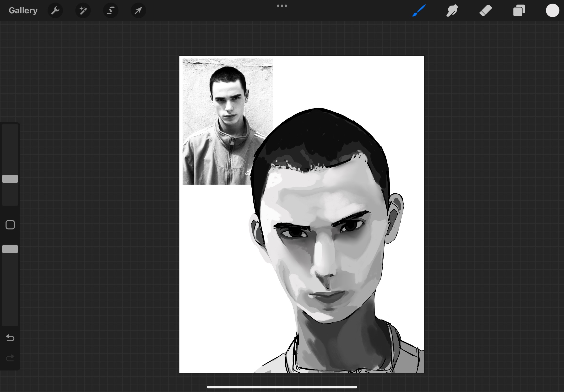Select the Smudge tool
Image resolution: width=564 pixels, height=392 pixels.
tap(452, 11)
